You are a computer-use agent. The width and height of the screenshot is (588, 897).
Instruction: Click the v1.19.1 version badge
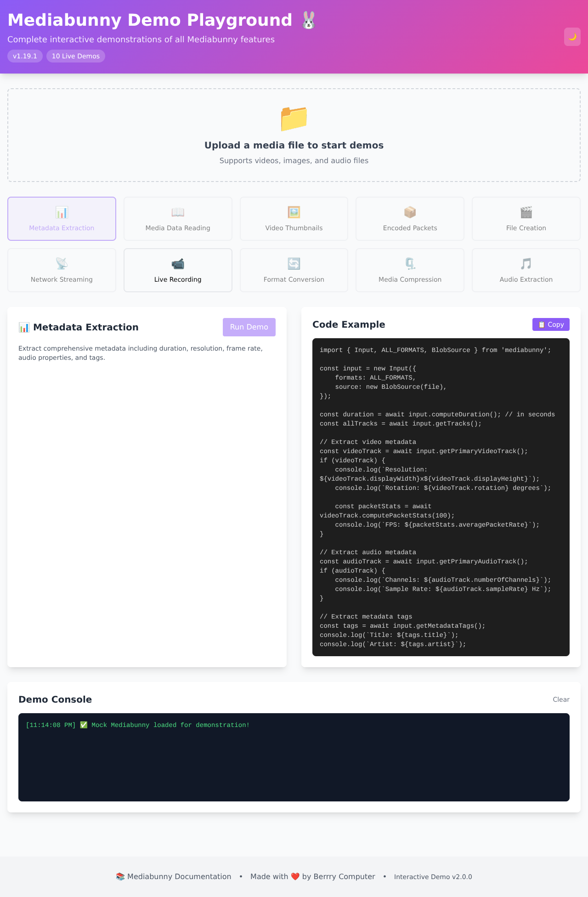[x=25, y=56]
